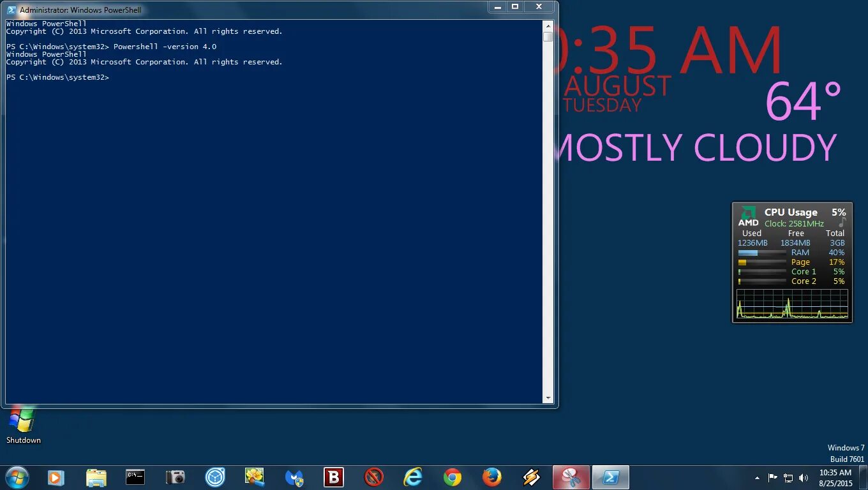This screenshot has height=490, width=868.
Task: Click the Page file usage bar
Action: (761, 262)
